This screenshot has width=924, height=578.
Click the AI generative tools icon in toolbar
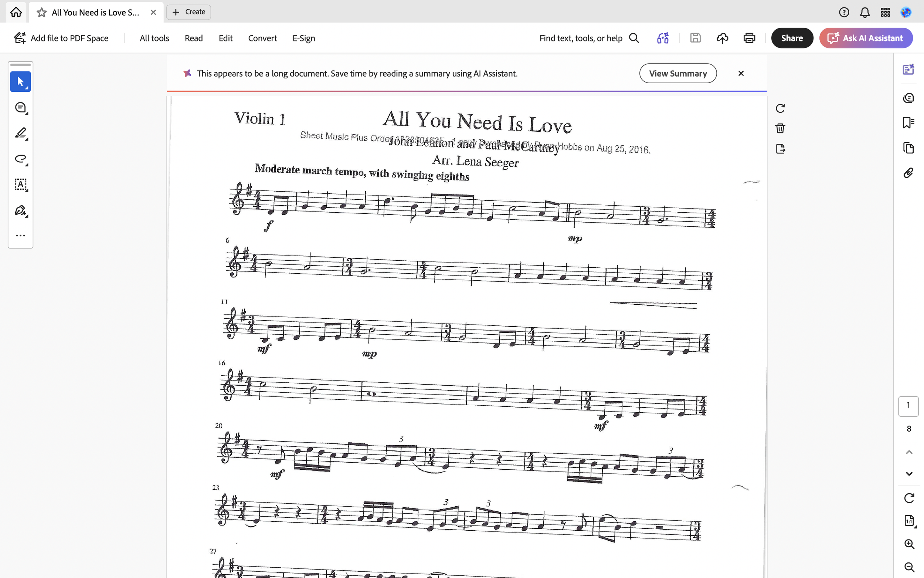click(x=663, y=38)
